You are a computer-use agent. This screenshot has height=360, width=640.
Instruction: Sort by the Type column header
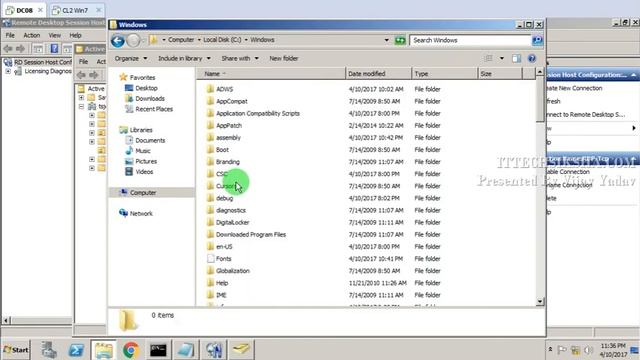pos(444,73)
